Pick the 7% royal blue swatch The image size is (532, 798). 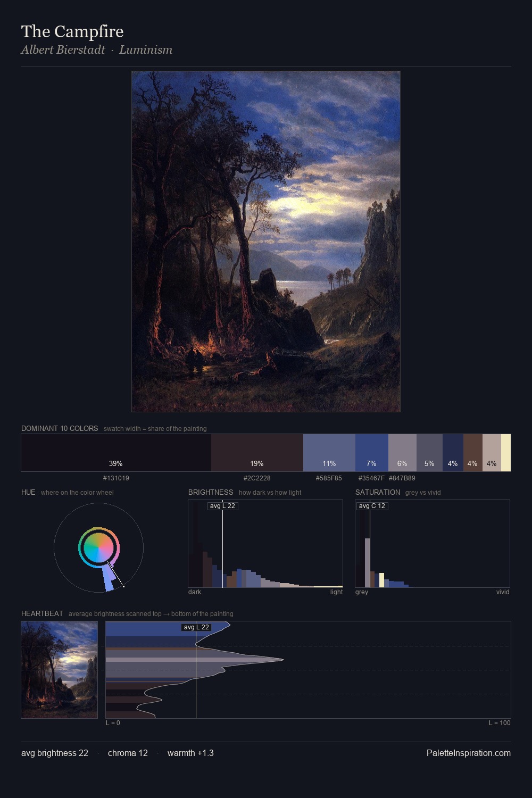coord(372,453)
